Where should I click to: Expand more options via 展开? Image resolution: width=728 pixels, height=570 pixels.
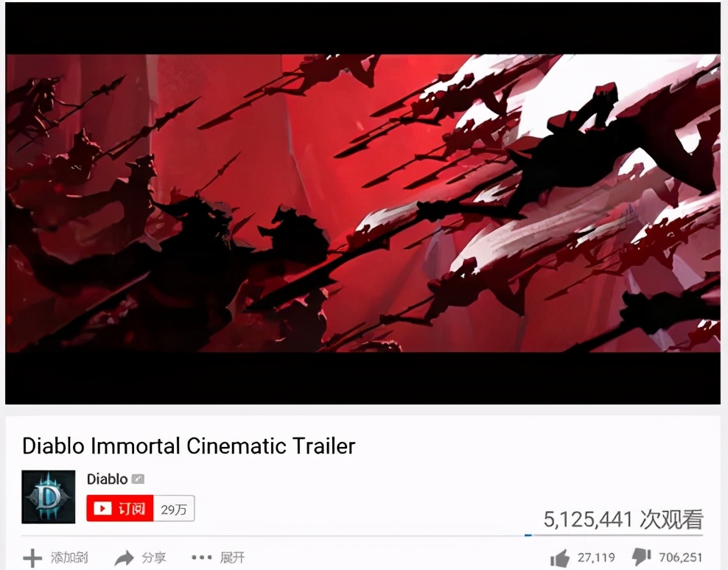click(x=232, y=557)
